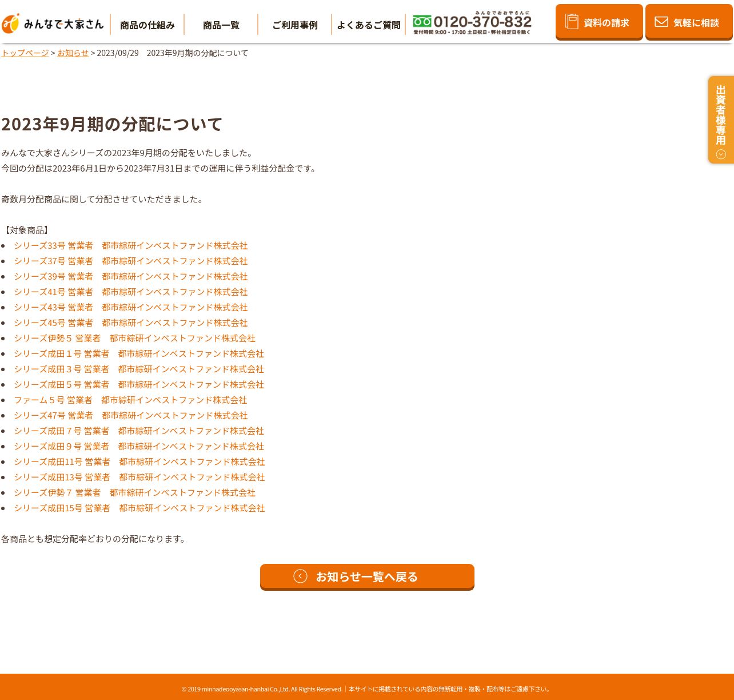Open the 商品の仕組み menu
The image size is (734, 700).
pos(147,25)
